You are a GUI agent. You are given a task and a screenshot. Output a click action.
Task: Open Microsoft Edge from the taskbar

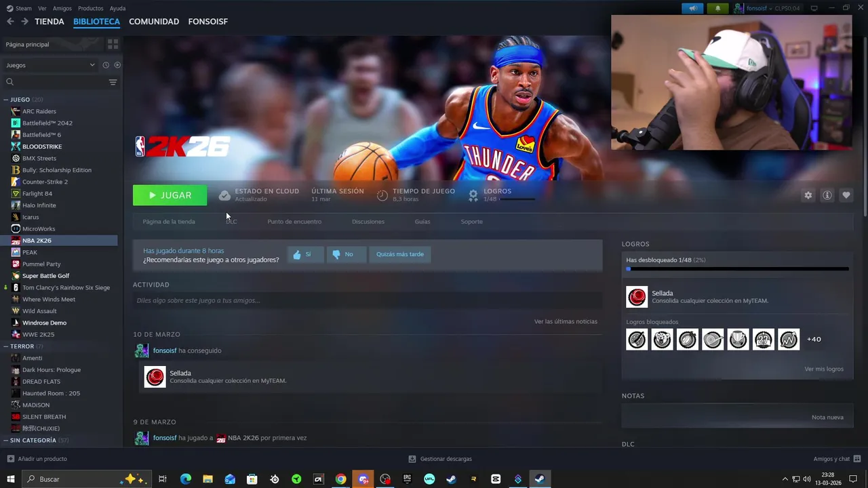(186, 479)
